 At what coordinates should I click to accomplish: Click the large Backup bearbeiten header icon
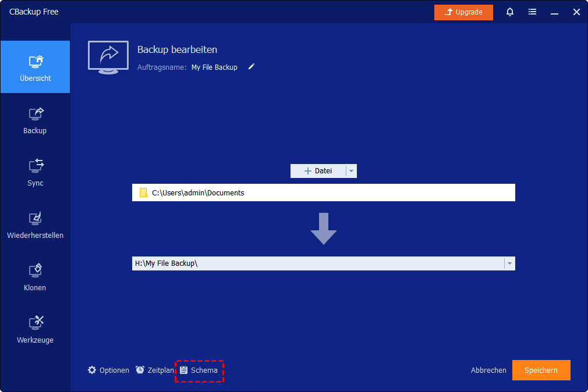(108, 57)
